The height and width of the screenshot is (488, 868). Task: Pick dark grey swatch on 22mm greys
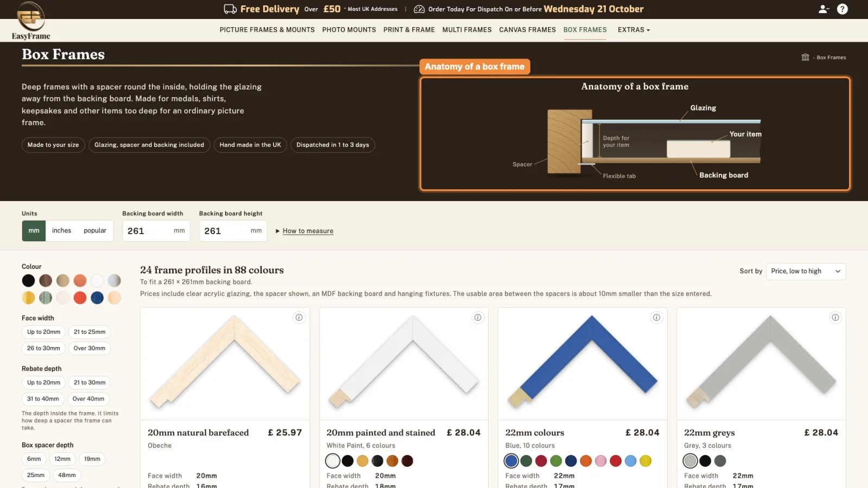(x=720, y=461)
